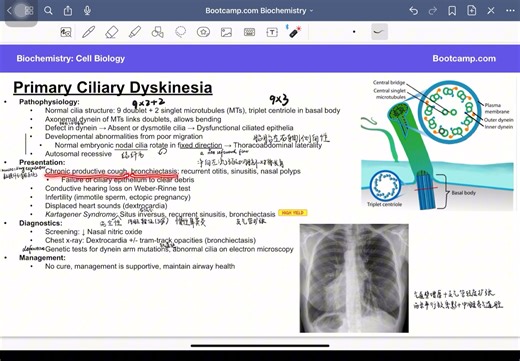Tap the Primary Ciliary Dyskinesia heading
Screen dimensions: 520x361
(113, 88)
